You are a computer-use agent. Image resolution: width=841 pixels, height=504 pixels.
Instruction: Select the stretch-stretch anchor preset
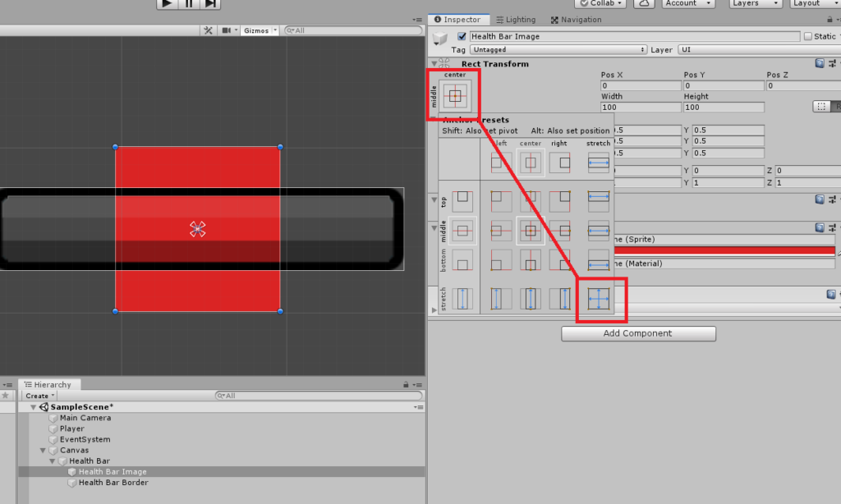coord(600,299)
